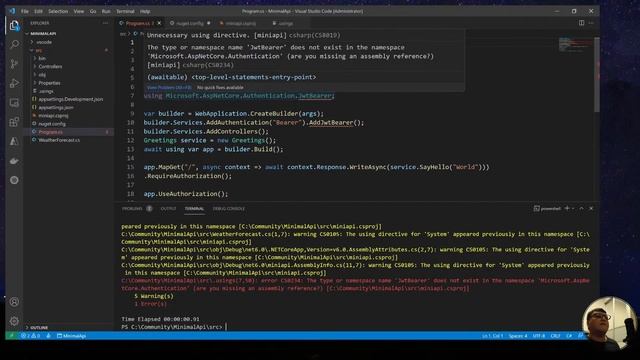
Task: Open the Manage gear in activity bar
Action: [14, 321]
